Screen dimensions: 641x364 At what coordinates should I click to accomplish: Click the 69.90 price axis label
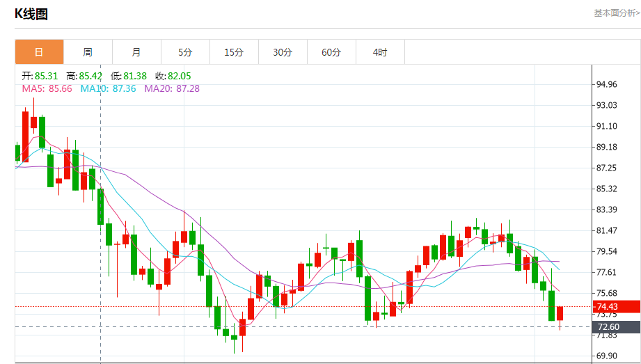[606, 356]
